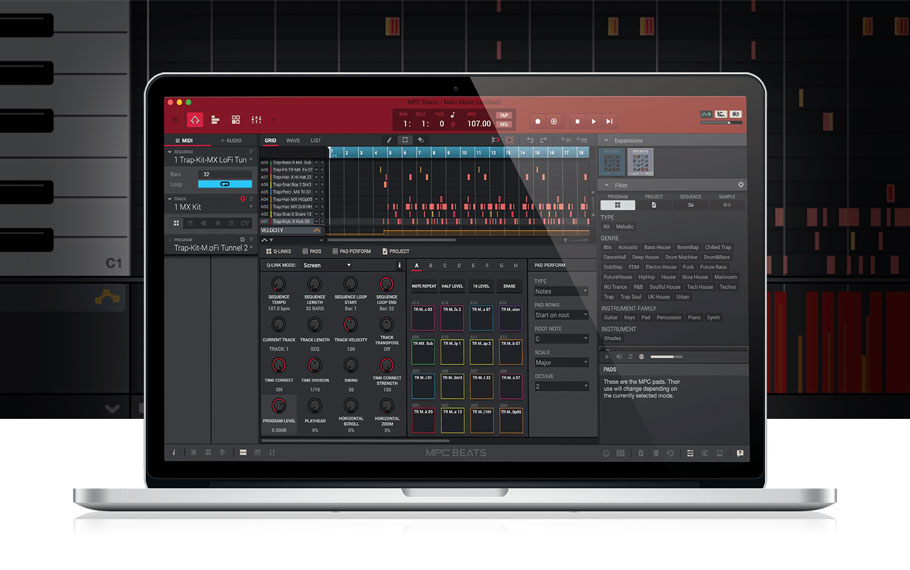Viewport: 910px width, 570px height.
Task: Select the marquee select tool
Action: pos(405,140)
